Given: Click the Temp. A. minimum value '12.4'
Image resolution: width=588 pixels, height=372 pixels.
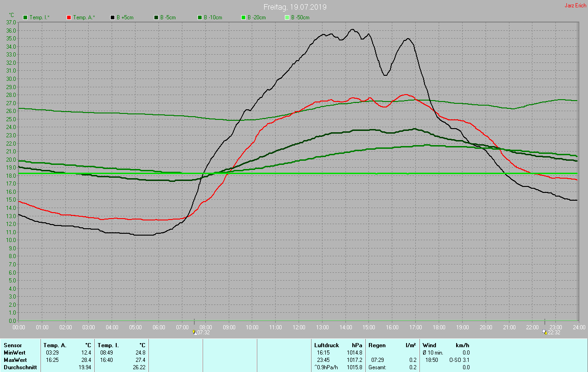Looking at the screenshot, I should [x=86, y=353].
